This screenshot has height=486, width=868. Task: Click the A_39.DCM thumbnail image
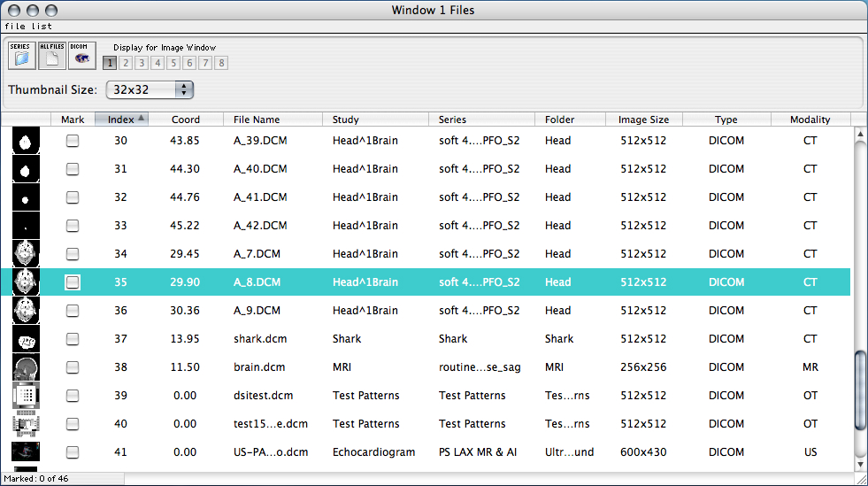(26, 141)
